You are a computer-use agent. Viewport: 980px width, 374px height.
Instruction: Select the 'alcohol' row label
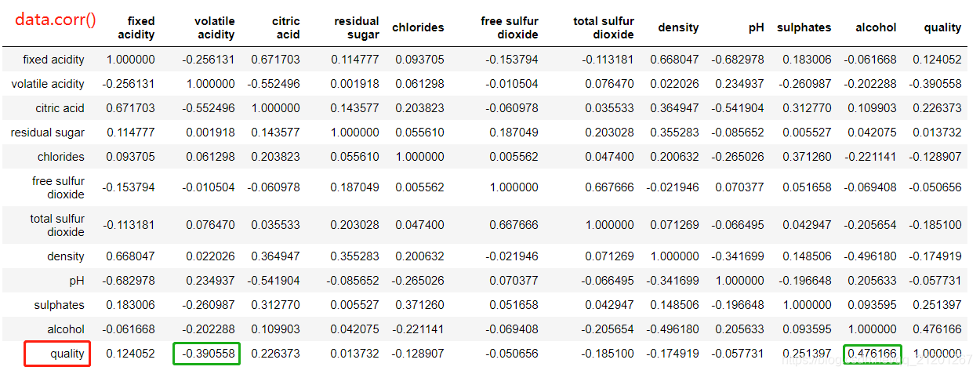coord(66,329)
